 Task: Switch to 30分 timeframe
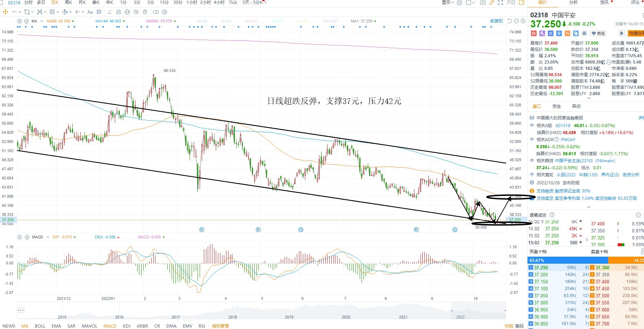click(x=178, y=2)
